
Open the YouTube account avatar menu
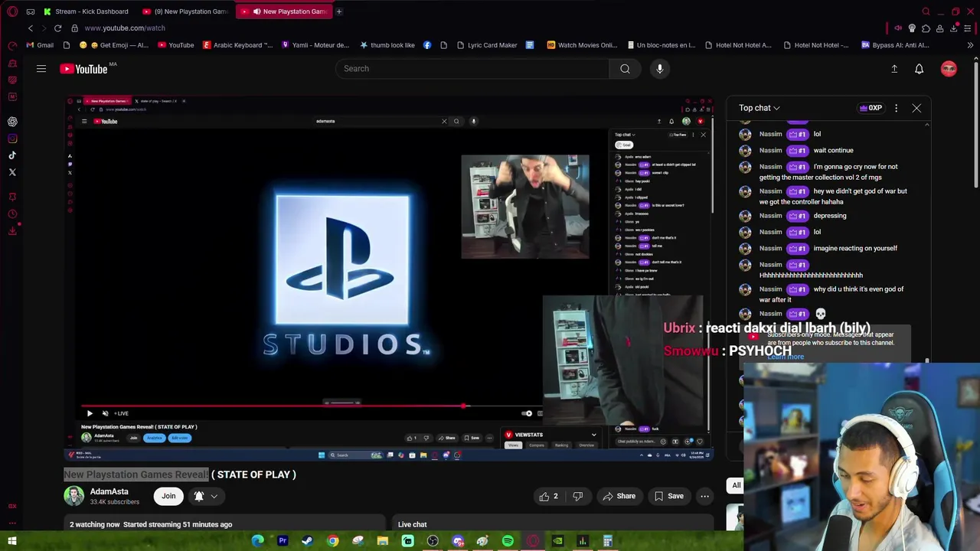[949, 69]
